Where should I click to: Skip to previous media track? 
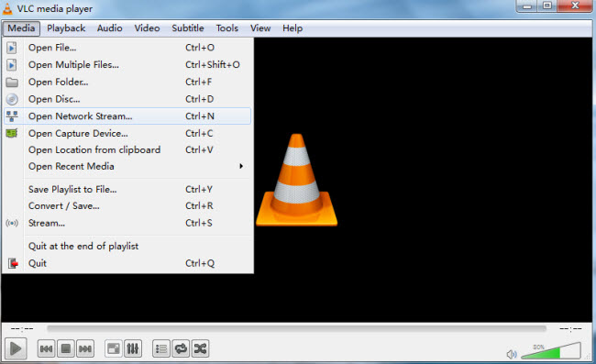47,348
